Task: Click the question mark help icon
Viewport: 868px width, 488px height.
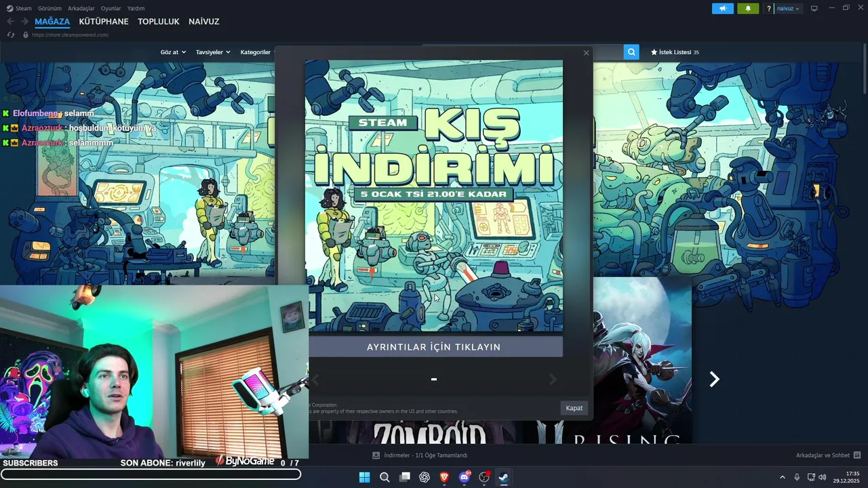Action: tap(769, 8)
